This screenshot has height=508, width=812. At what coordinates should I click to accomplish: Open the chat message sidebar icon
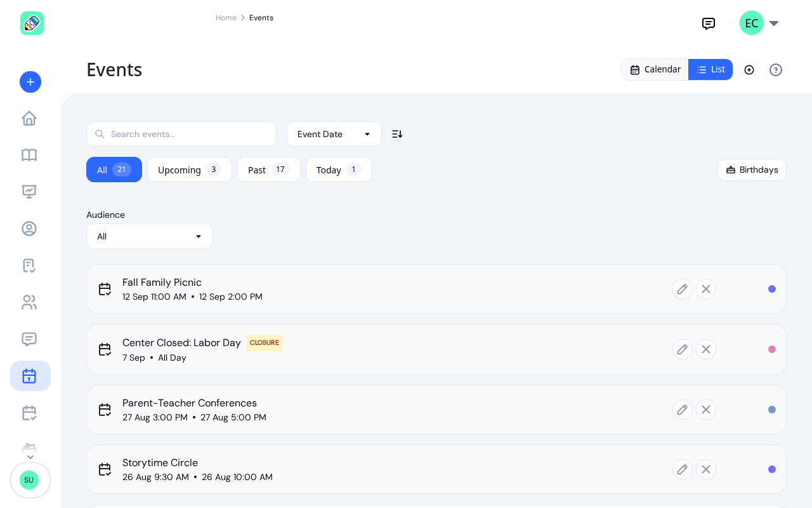tap(29, 339)
